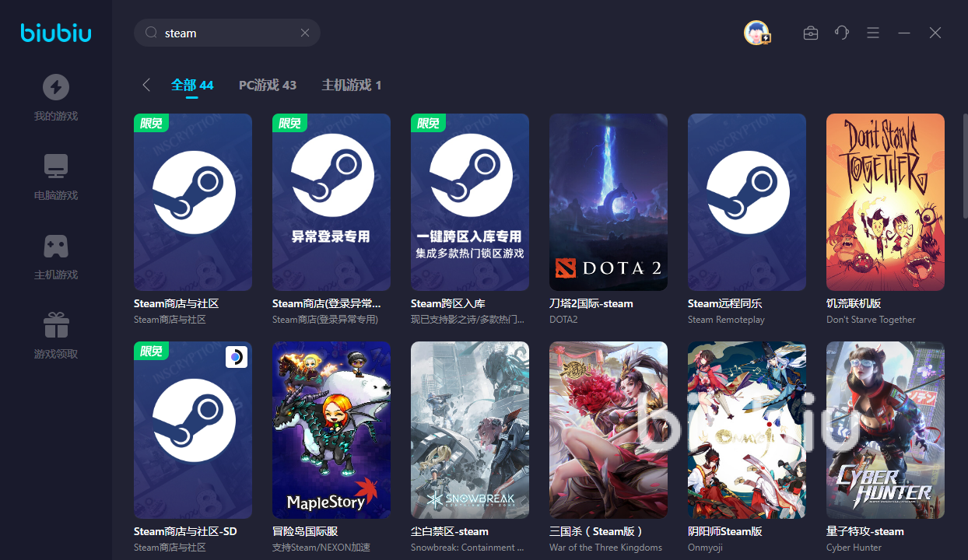Switch to the 主机游戏 1 tab
The image size is (968, 560).
(351, 85)
